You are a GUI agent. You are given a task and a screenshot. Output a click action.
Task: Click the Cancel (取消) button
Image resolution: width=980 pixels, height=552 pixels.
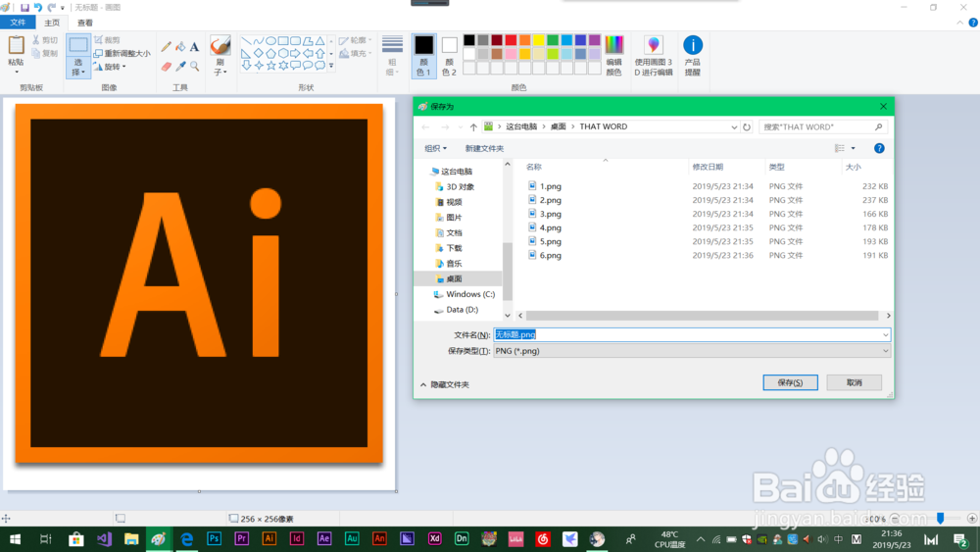(x=854, y=382)
